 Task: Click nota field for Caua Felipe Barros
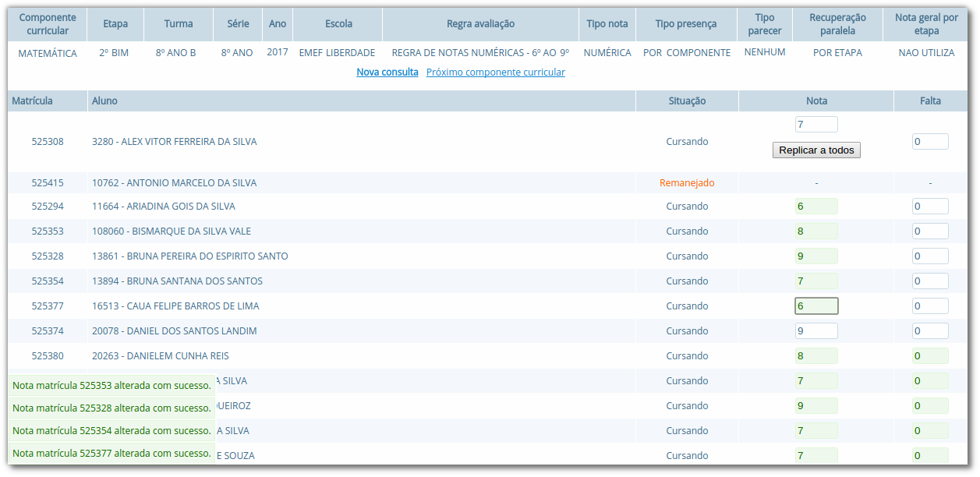(x=815, y=306)
